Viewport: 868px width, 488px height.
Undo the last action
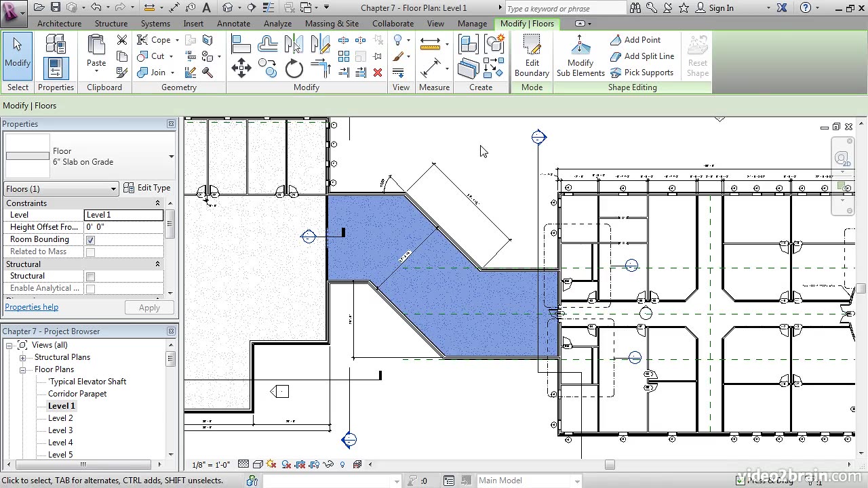point(96,8)
